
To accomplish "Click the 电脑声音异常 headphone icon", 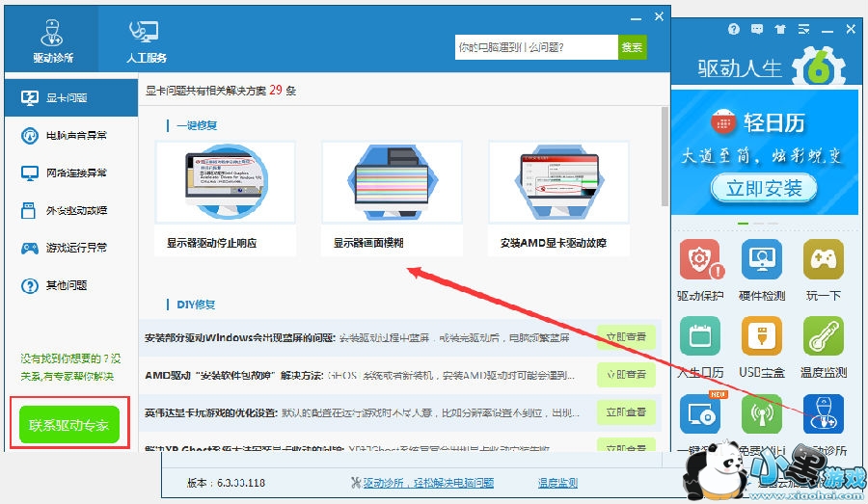I will point(29,135).
